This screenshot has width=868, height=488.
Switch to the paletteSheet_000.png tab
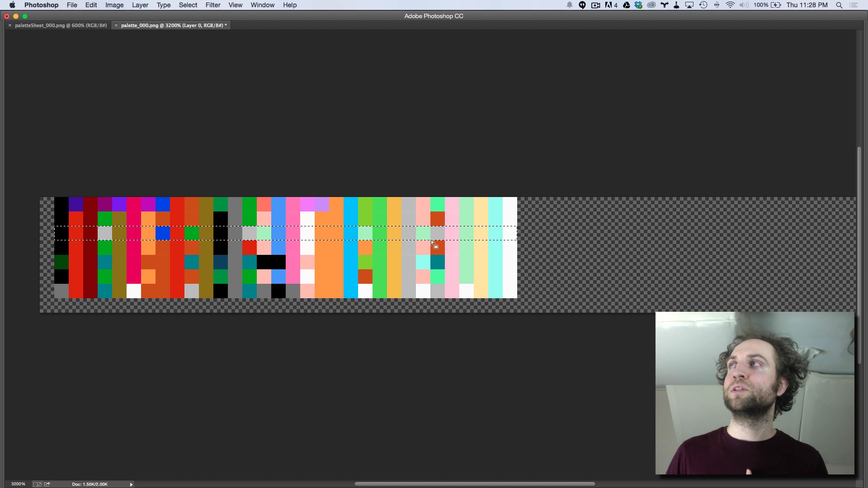click(61, 25)
